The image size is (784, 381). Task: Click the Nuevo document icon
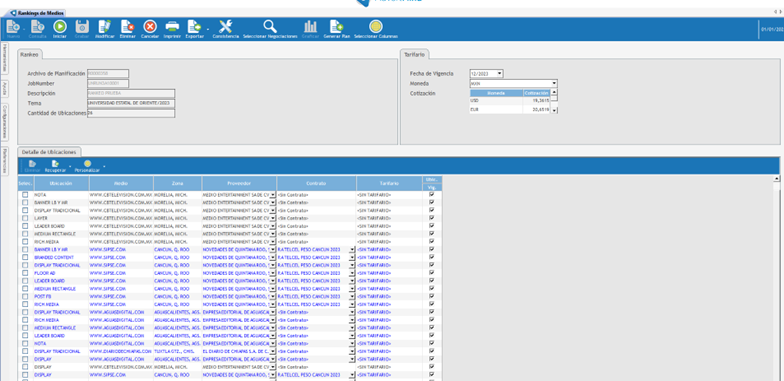point(12,26)
